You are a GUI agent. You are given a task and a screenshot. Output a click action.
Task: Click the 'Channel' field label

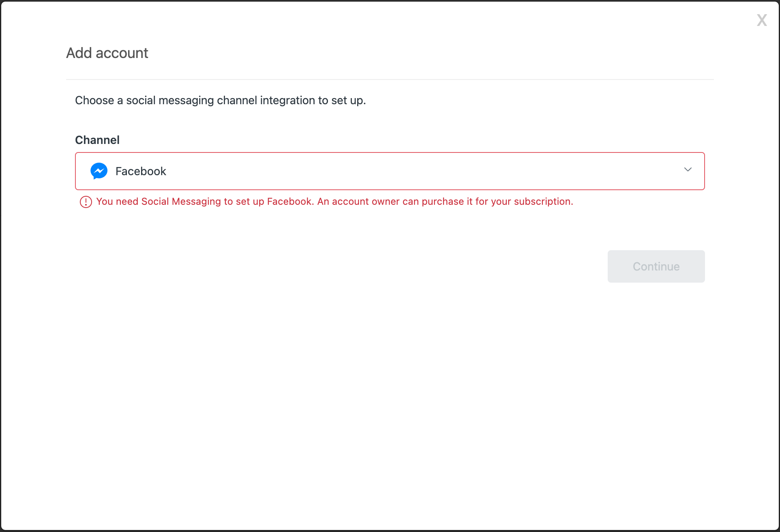point(97,140)
